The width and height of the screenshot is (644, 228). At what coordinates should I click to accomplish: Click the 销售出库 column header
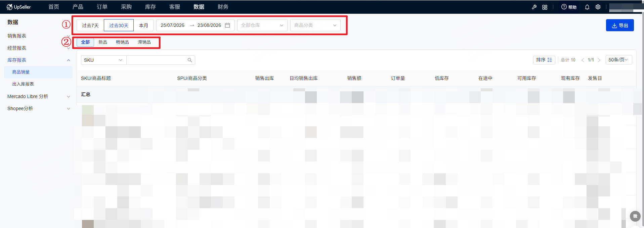264,78
